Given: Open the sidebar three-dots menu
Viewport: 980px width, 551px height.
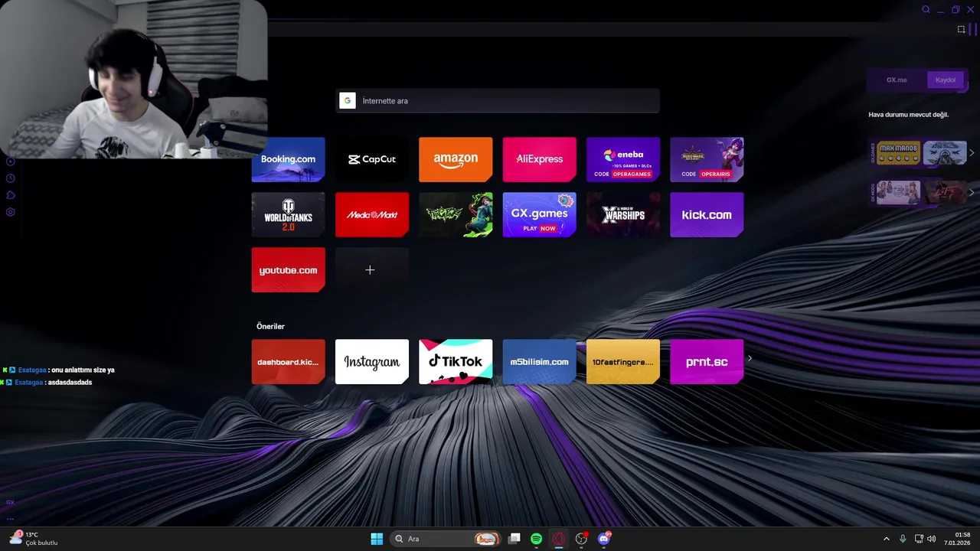Looking at the screenshot, I should (x=10, y=519).
